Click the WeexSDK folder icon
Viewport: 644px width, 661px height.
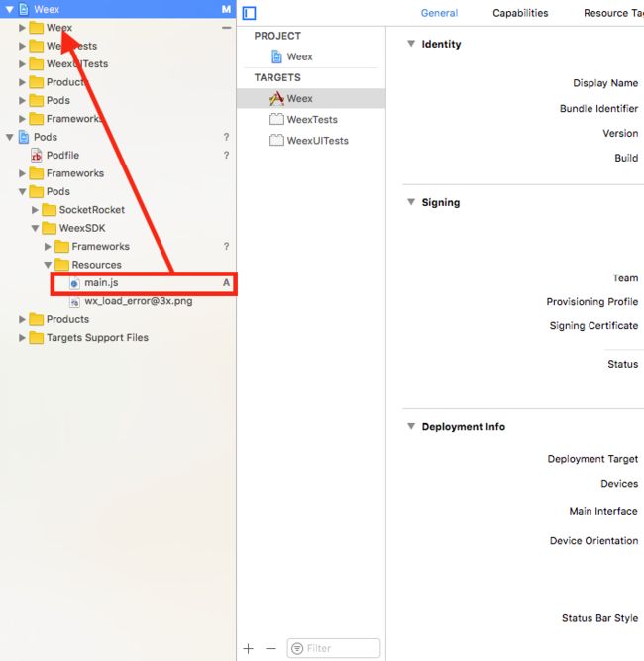pyautogui.click(x=49, y=228)
